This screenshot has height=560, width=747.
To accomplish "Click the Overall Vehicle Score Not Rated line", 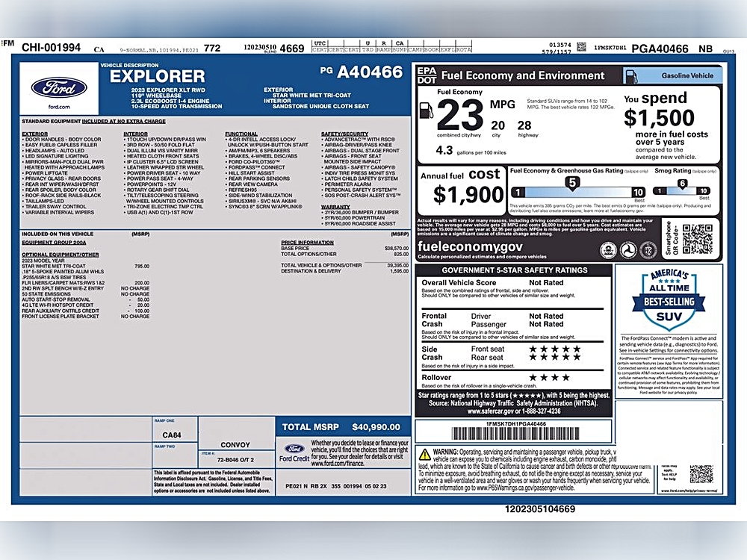I will [492, 283].
